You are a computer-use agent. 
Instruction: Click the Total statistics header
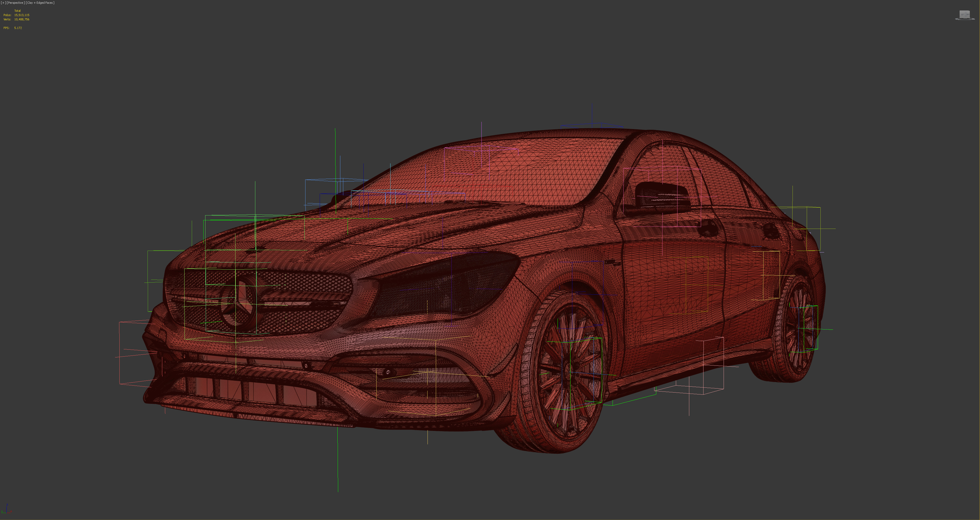click(x=17, y=11)
